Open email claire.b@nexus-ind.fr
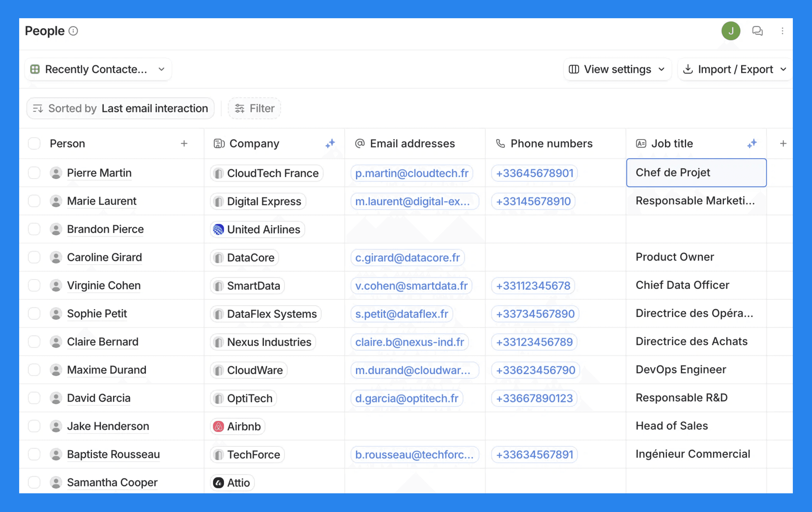The image size is (812, 512). [x=410, y=342]
